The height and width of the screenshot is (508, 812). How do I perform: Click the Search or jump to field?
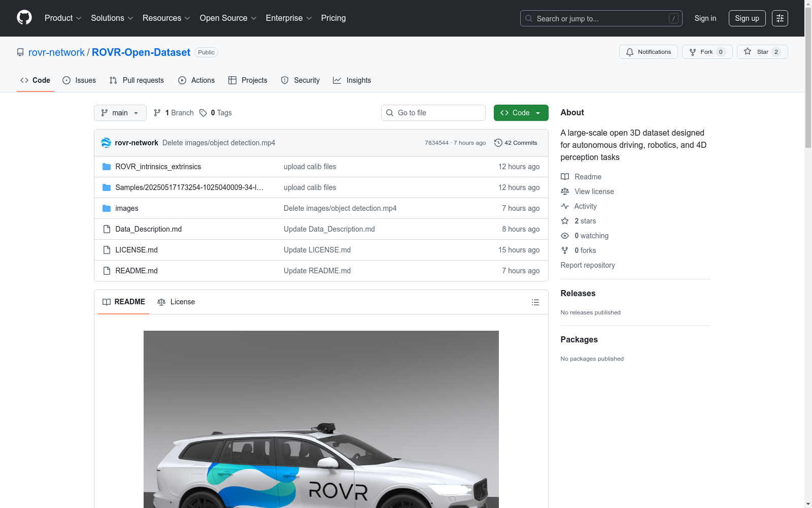pos(601,18)
